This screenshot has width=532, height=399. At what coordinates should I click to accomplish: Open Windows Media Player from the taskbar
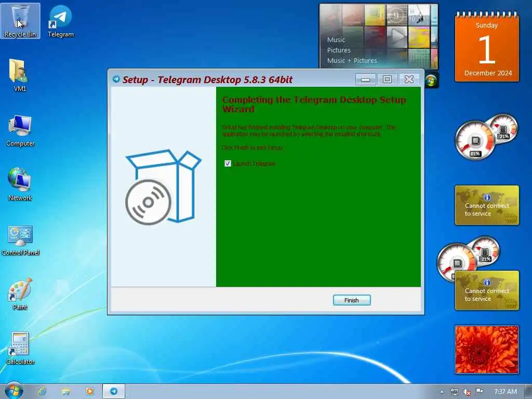(x=90, y=391)
